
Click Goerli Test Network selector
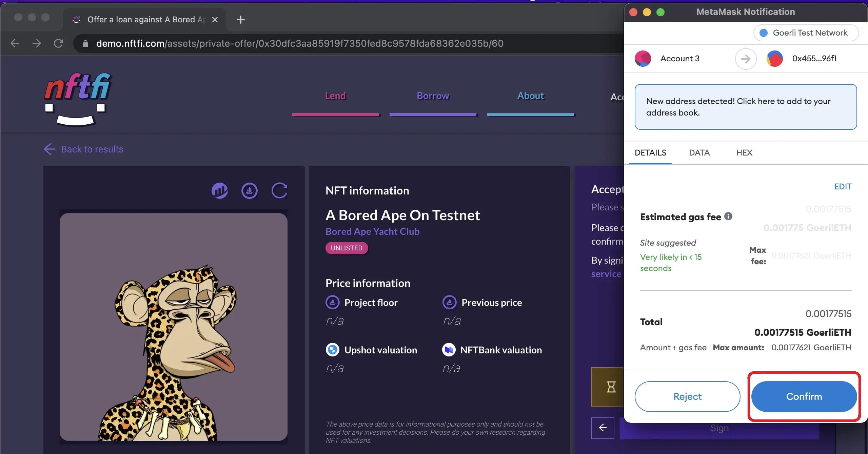[x=806, y=33]
